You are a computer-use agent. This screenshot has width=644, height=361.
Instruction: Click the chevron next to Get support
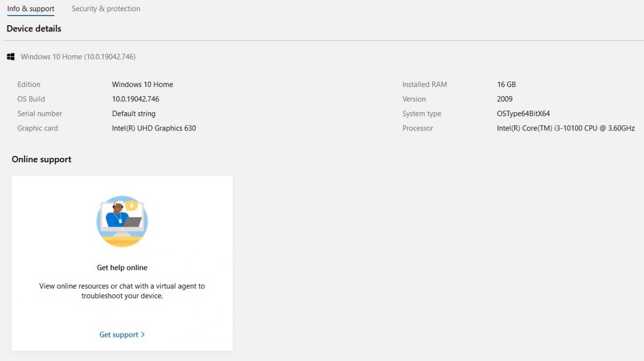143,335
